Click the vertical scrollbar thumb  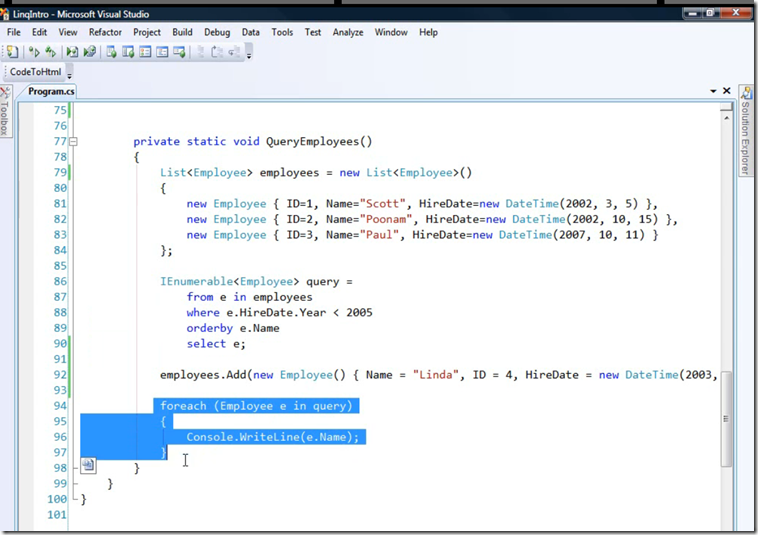tap(726, 419)
